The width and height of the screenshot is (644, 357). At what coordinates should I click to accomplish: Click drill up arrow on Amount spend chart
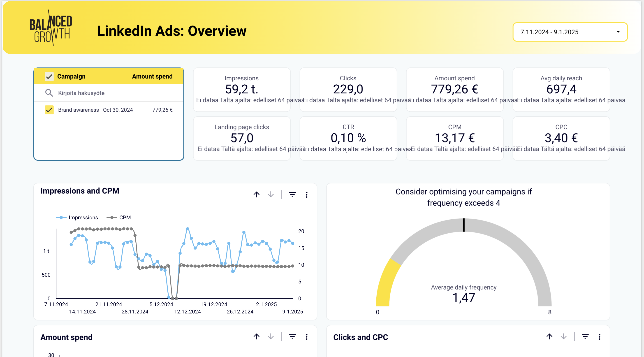pos(257,336)
